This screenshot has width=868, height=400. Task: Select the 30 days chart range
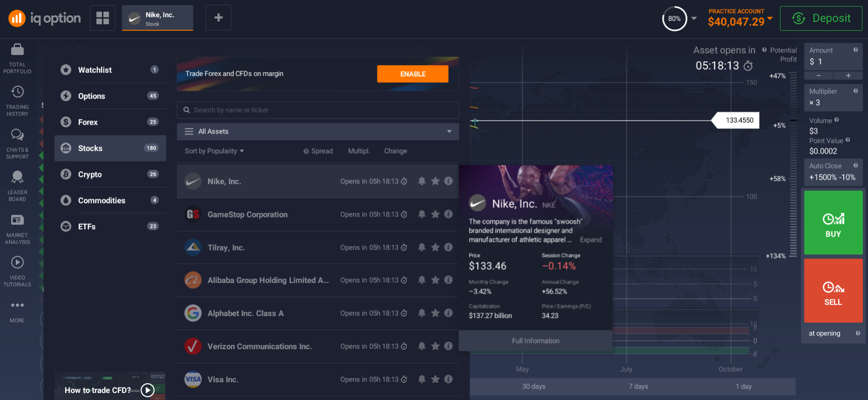(x=534, y=386)
